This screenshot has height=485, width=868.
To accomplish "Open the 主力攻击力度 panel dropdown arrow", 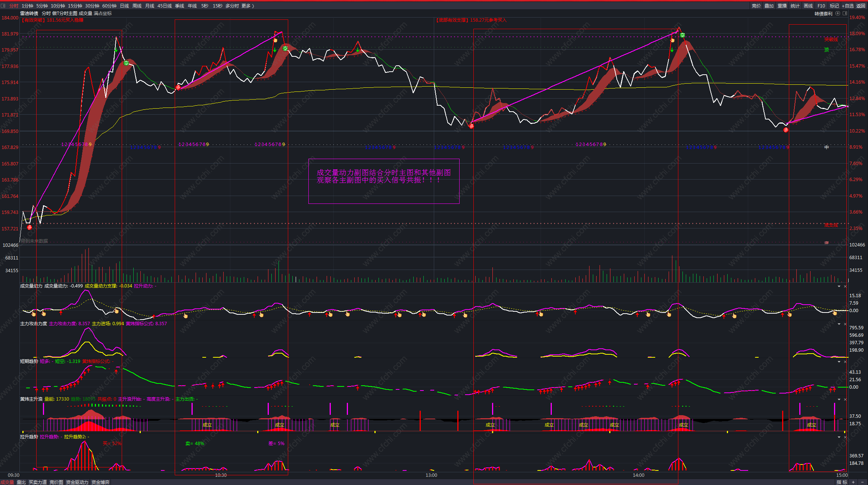I will pyautogui.click(x=839, y=324).
